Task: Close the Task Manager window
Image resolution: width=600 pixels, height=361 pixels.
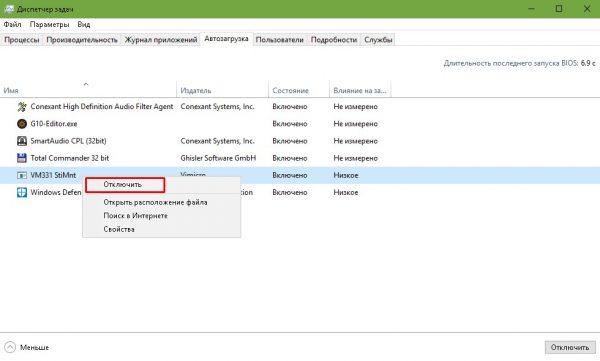Action: [x=587, y=8]
